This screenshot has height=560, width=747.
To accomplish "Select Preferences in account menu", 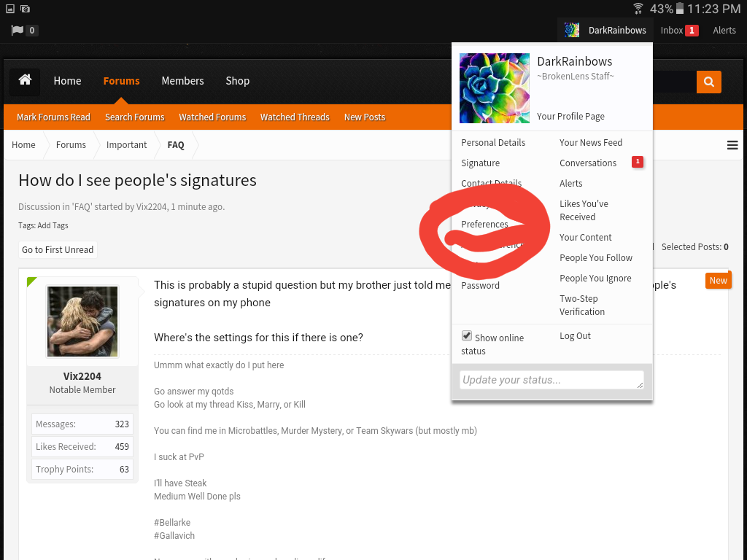I will pos(484,225).
